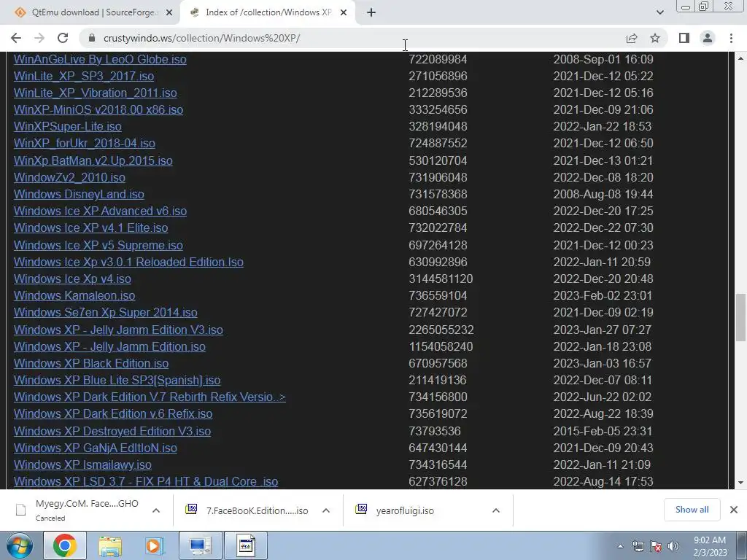Open WinXP_forUkr_2018-04.iso link

(85, 144)
